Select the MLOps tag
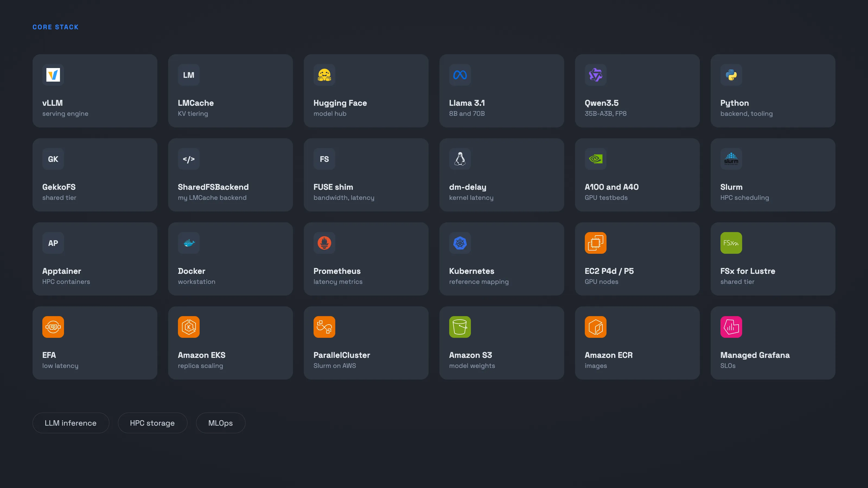Image resolution: width=868 pixels, height=488 pixels. click(x=221, y=423)
